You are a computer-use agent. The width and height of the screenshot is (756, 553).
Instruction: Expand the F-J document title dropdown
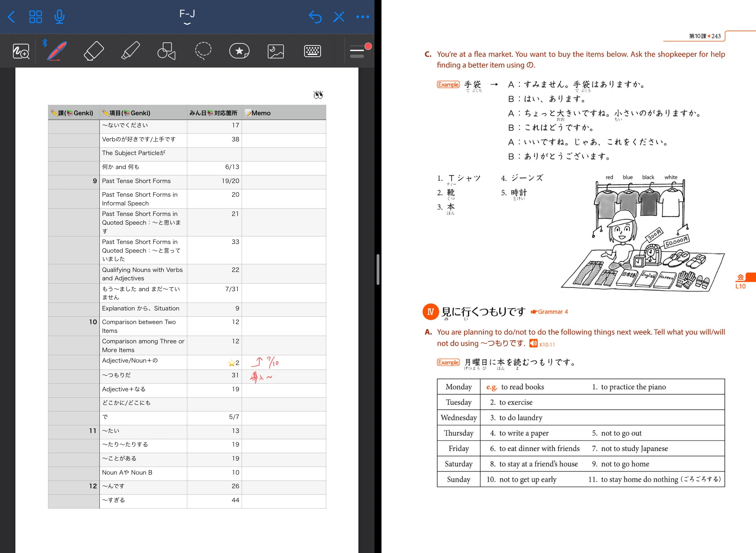187,17
